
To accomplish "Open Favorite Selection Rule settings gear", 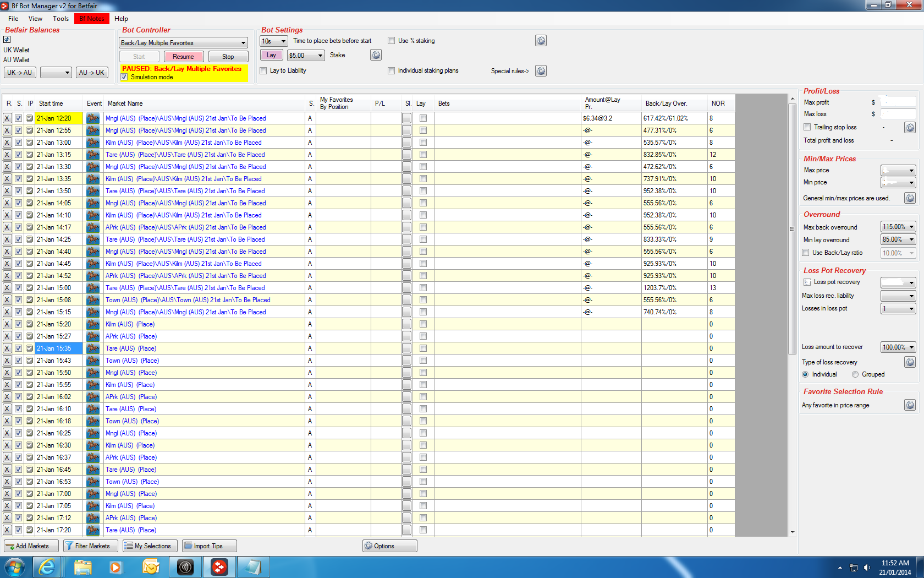I will (x=910, y=406).
